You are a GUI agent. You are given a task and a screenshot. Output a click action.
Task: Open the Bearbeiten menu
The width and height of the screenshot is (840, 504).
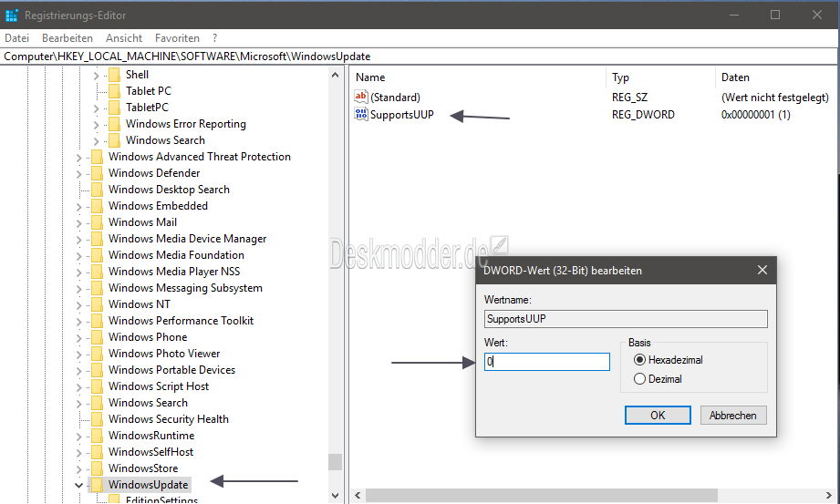pos(67,38)
